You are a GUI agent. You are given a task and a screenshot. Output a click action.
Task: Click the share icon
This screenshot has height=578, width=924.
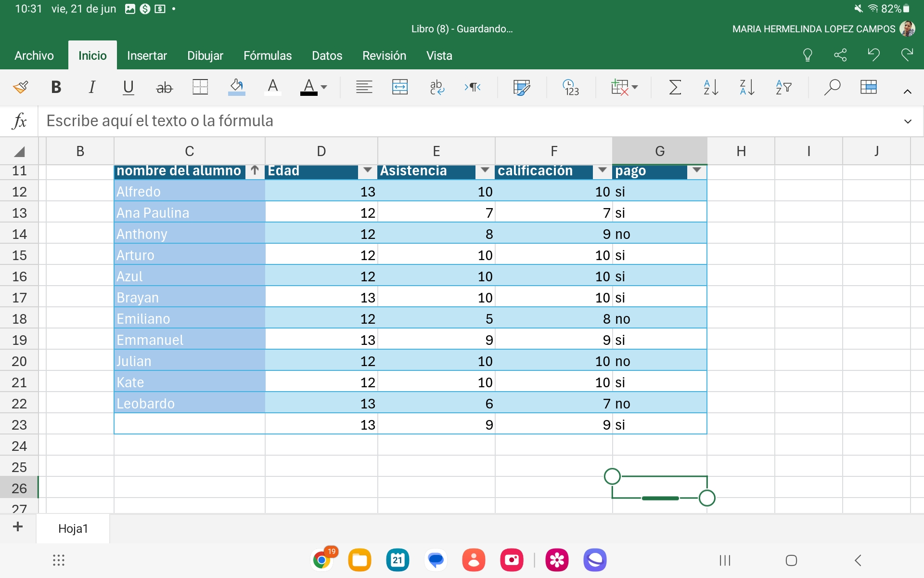(x=840, y=55)
